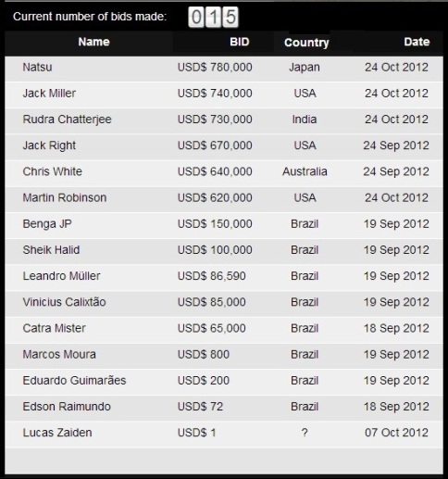Click the Country column header

(x=306, y=43)
